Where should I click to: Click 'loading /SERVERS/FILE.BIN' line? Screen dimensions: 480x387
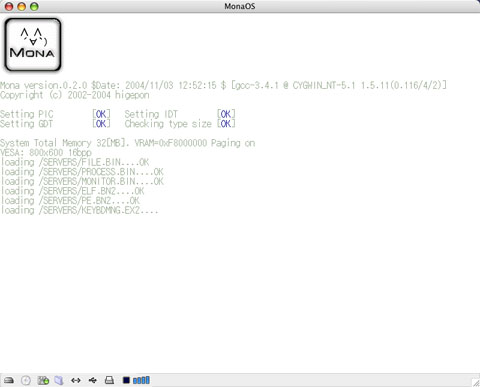pyautogui.click(x=75, y=162)
